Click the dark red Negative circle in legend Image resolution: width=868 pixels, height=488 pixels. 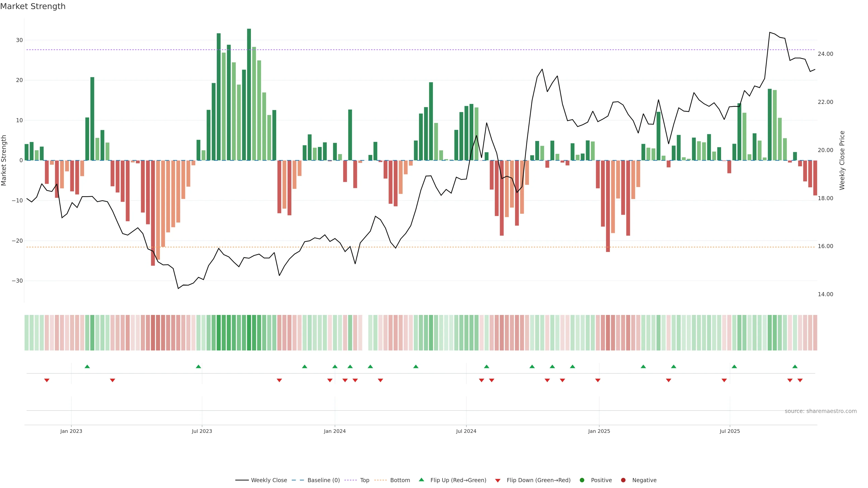(623, 480)
